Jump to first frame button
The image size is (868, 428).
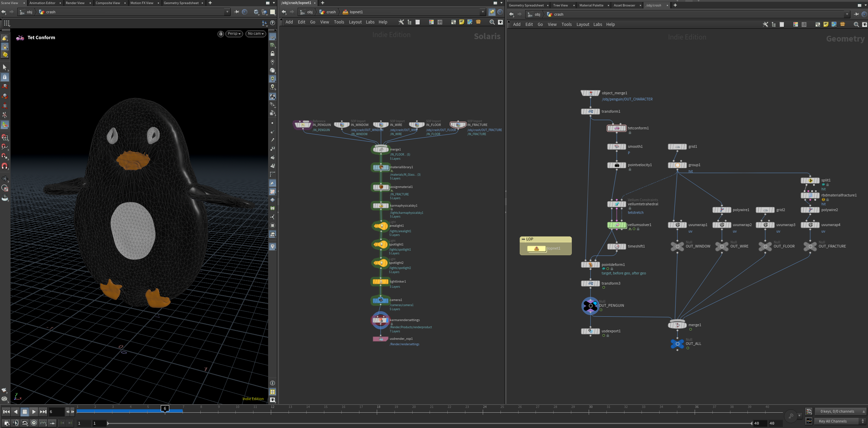(x=6, y=412)
